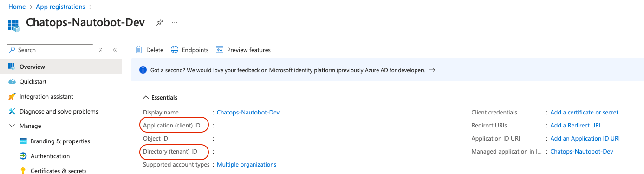Screen dimensions: 644x174
Task: Click the Delete trash icon
Action: (x=138, y=50)
